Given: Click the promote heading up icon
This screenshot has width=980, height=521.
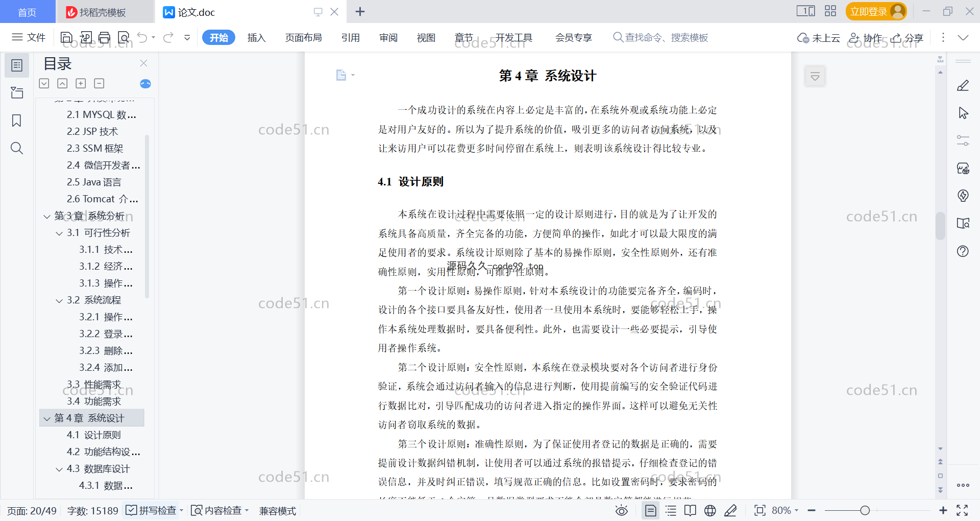Looking at the screenshot, I should coord(62,83).
